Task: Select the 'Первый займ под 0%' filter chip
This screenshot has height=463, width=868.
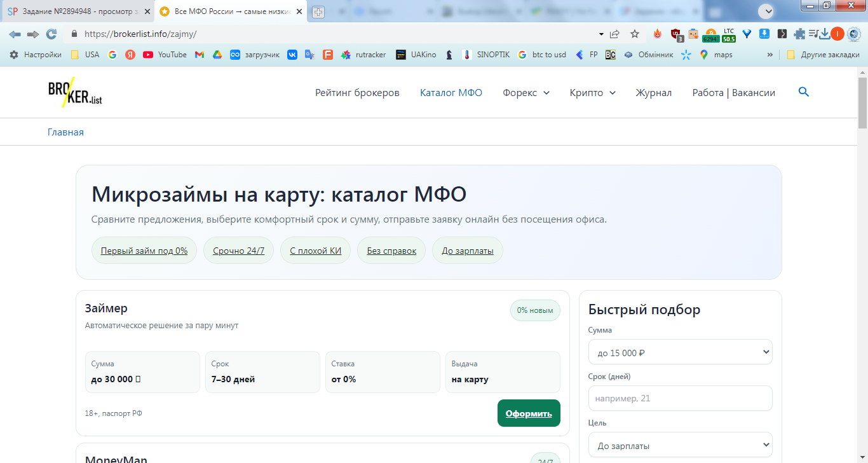Action: (x=144, y=251)
